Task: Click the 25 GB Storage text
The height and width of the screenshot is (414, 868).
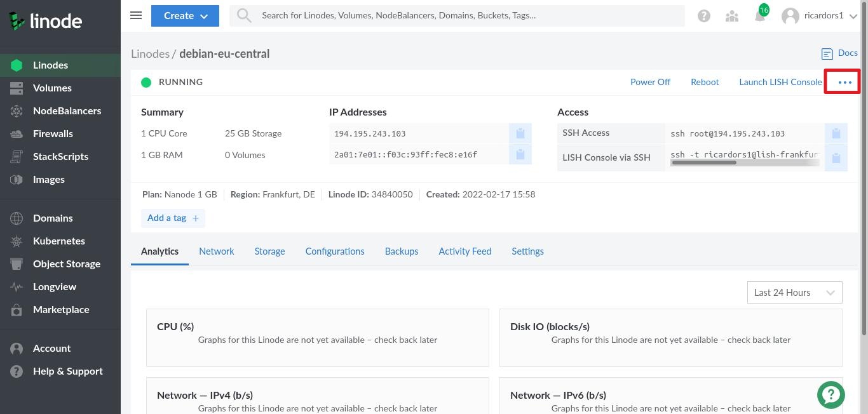Action: tap(253, 133)
